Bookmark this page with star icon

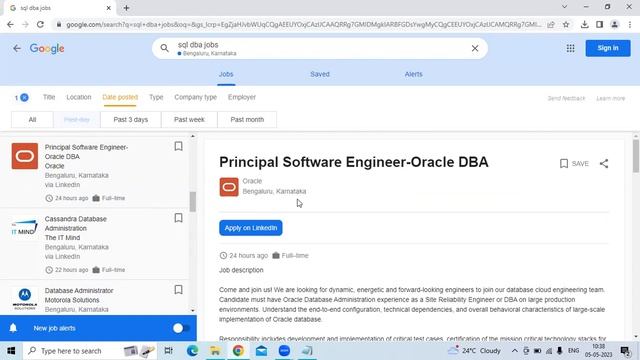(566, 24)
